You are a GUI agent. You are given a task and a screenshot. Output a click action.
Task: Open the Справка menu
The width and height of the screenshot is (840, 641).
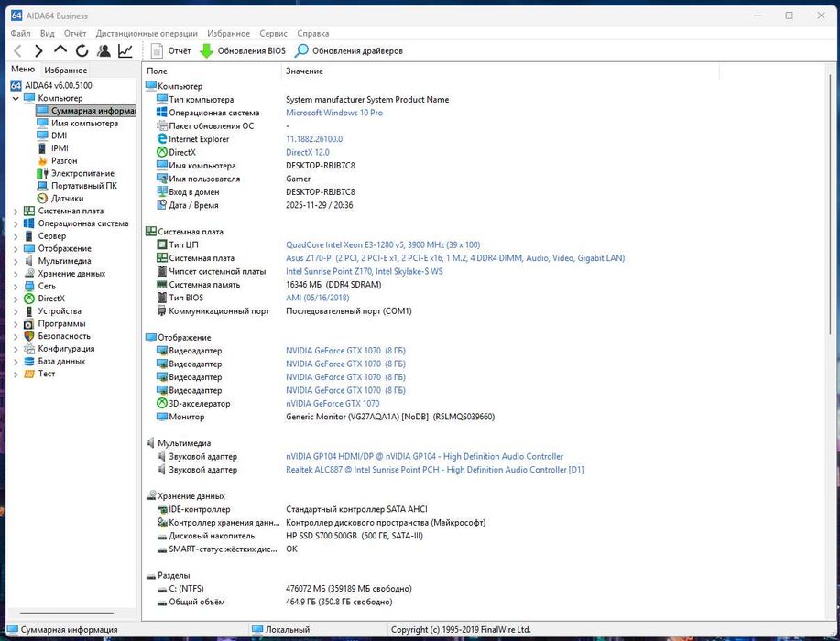(313, 33)
